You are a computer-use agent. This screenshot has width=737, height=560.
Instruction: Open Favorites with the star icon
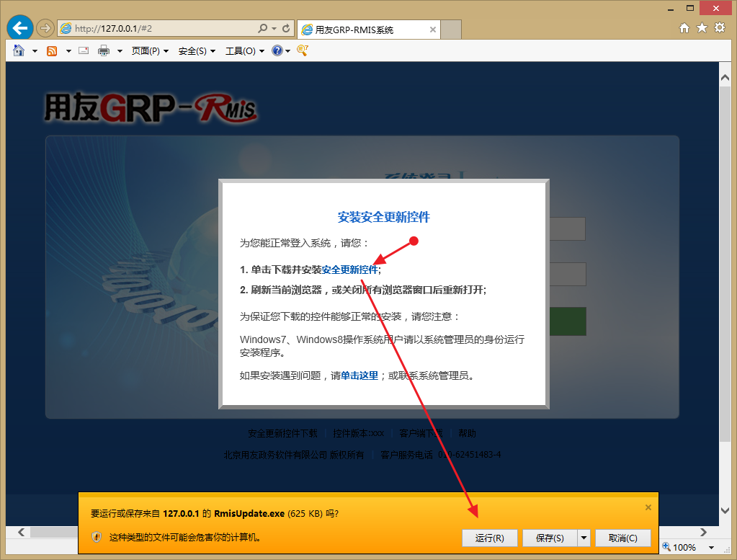point(702,28)
